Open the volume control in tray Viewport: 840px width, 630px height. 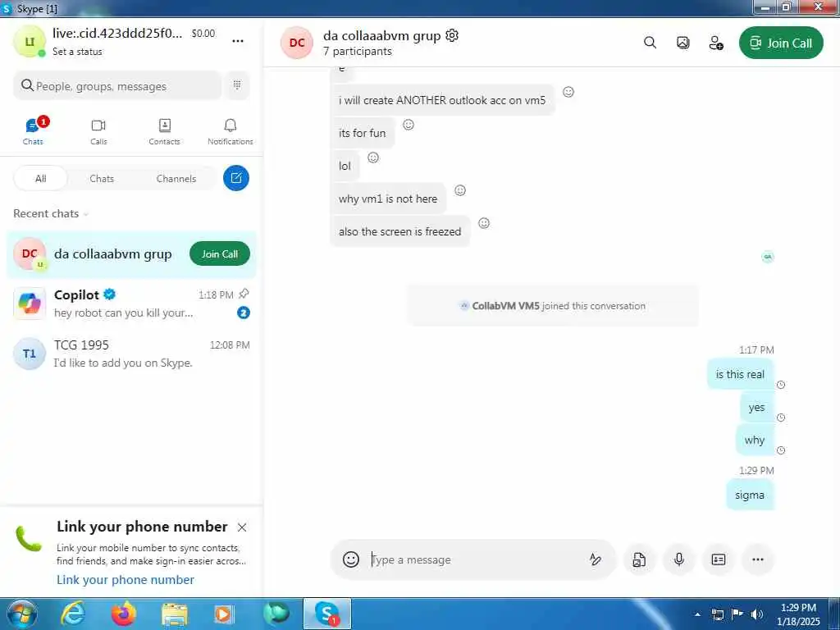pos(757,614)
